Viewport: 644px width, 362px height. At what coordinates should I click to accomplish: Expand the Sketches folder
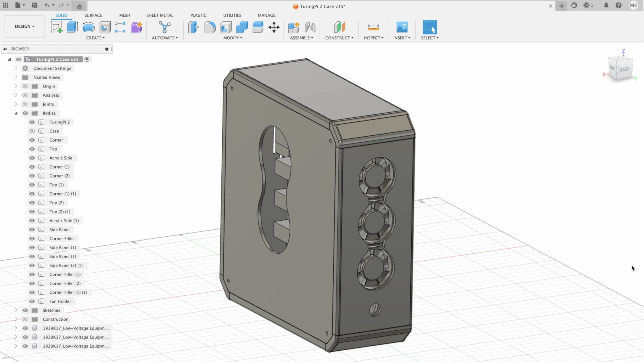[x=16, y=310]
